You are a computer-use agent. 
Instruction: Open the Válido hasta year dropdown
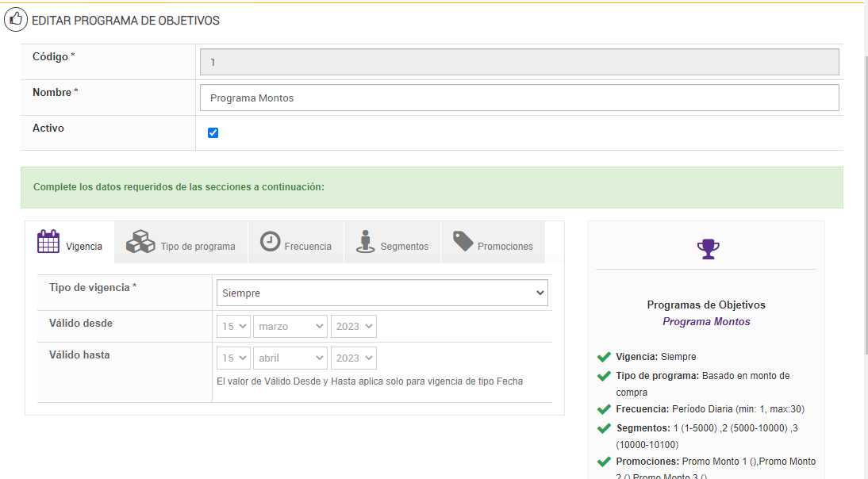353,358
